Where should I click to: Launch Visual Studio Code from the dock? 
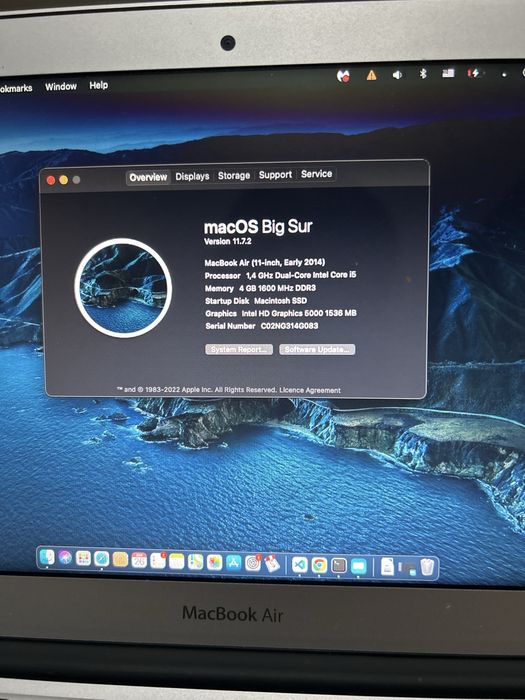(300, 565)
